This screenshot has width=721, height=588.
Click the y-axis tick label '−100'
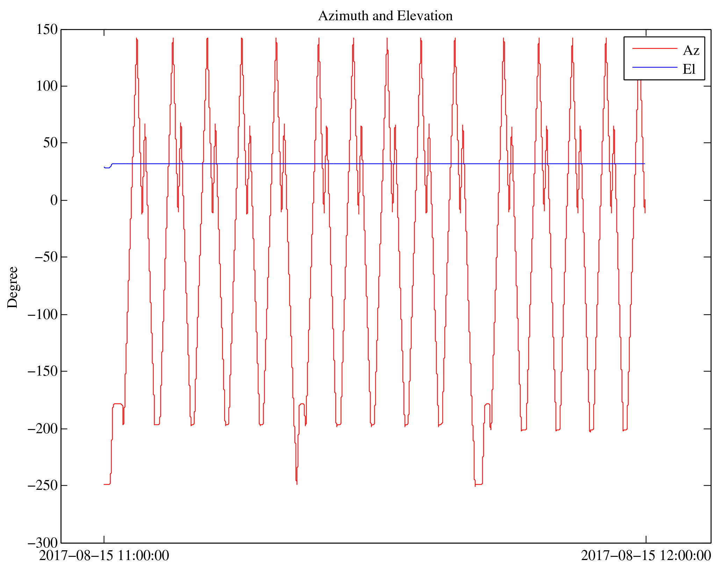pos(43,315)
